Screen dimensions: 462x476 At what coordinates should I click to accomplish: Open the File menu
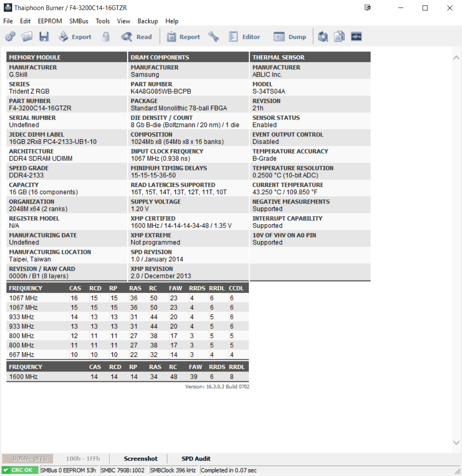(x=8, y=21)
